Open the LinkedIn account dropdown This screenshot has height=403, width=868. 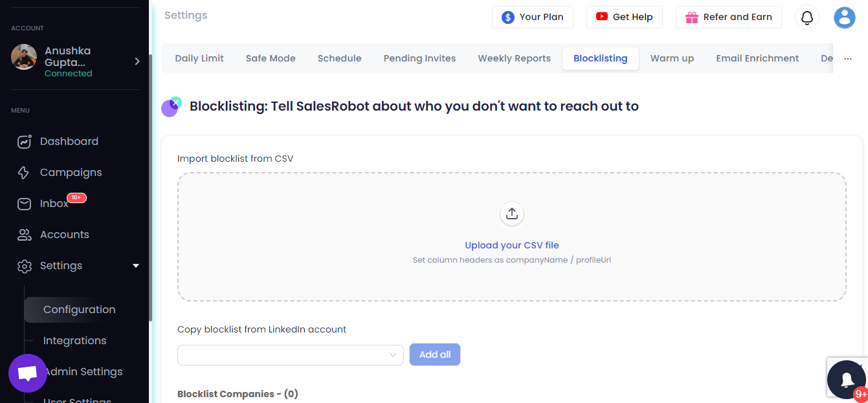pos(290,354)
